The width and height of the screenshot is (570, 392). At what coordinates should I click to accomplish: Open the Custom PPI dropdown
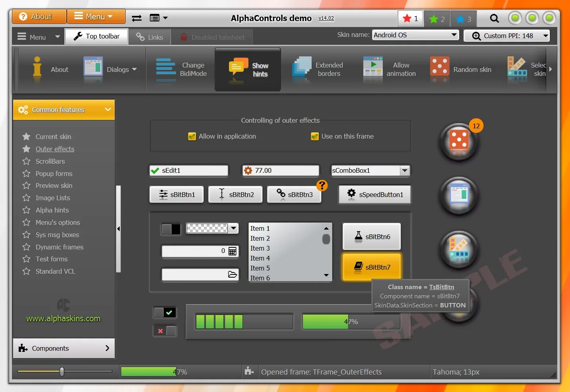[x=507, y=36]
